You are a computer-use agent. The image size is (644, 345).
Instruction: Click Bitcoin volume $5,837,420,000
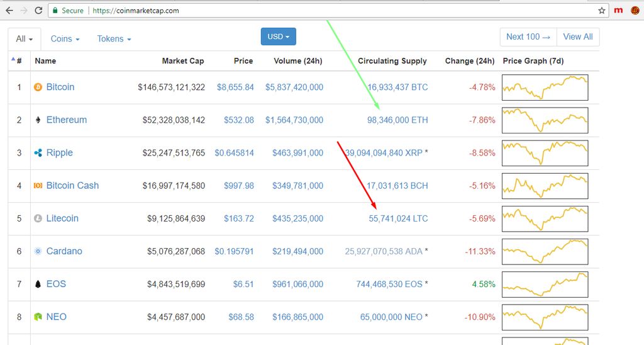(294, 87)
